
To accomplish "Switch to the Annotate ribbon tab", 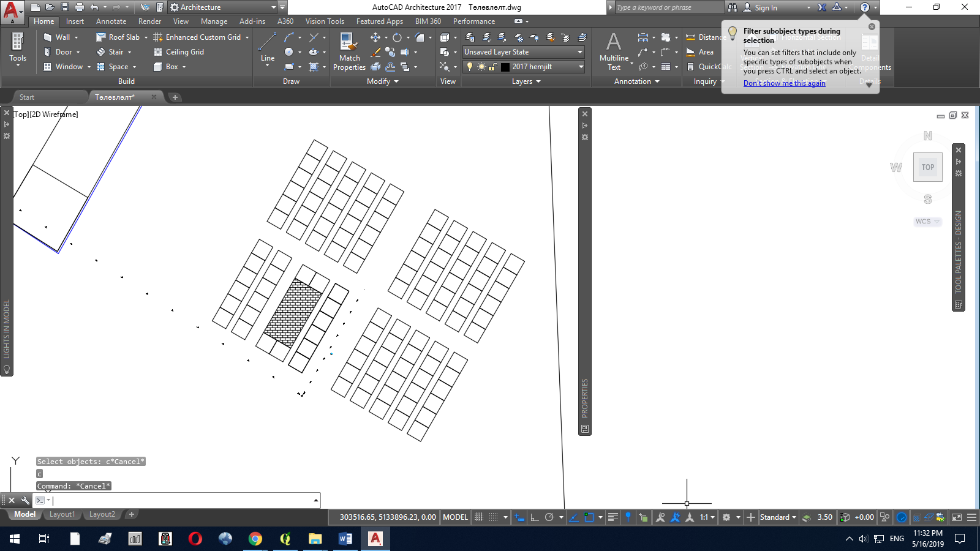I will point(111,21).
